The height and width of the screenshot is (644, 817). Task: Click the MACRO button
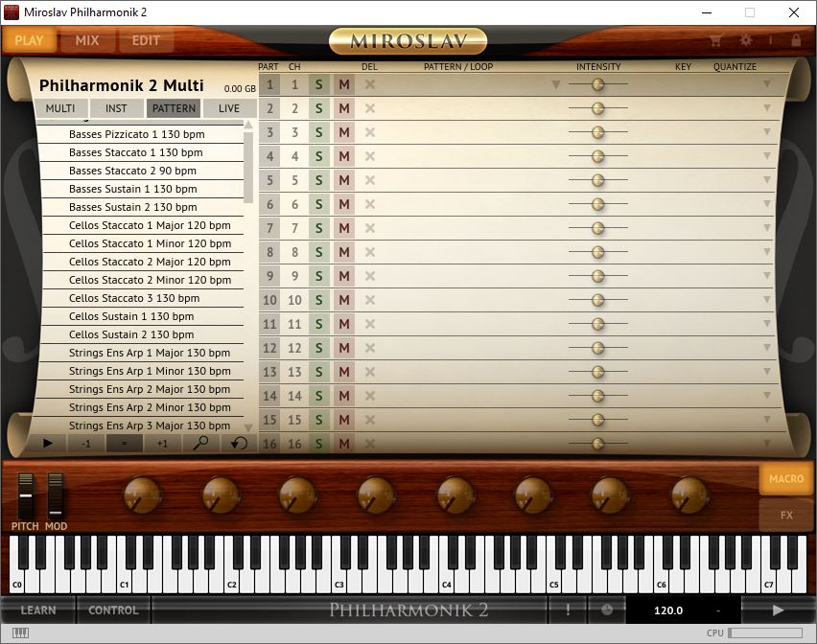pyautogui.click(x=786, y=478)
